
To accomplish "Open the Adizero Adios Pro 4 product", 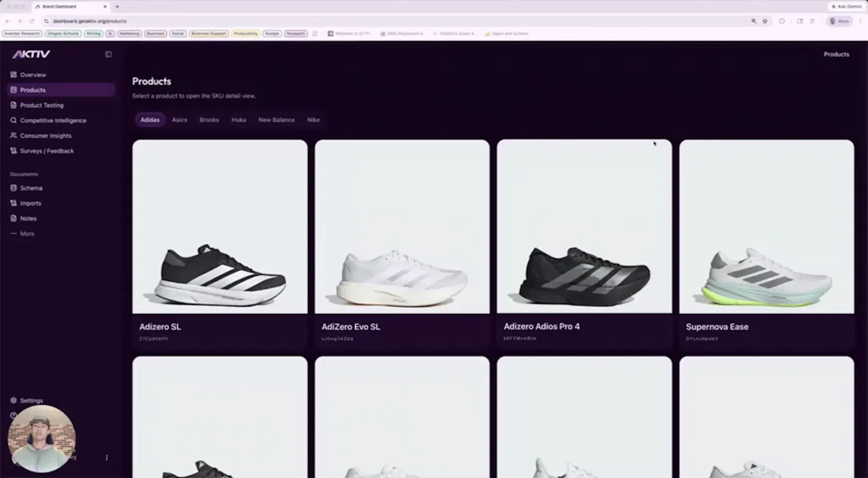I will (x=584, y=243).
